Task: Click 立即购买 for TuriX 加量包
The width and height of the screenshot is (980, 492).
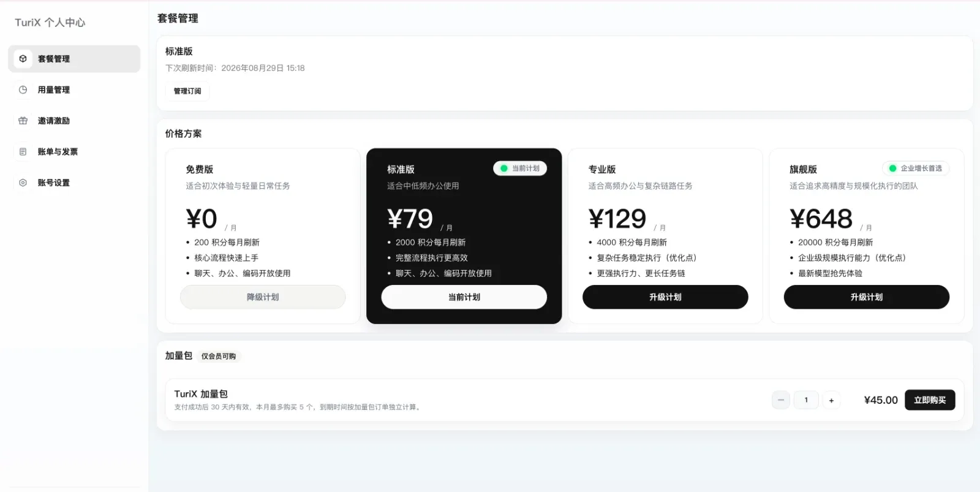Action: [930, 400]
